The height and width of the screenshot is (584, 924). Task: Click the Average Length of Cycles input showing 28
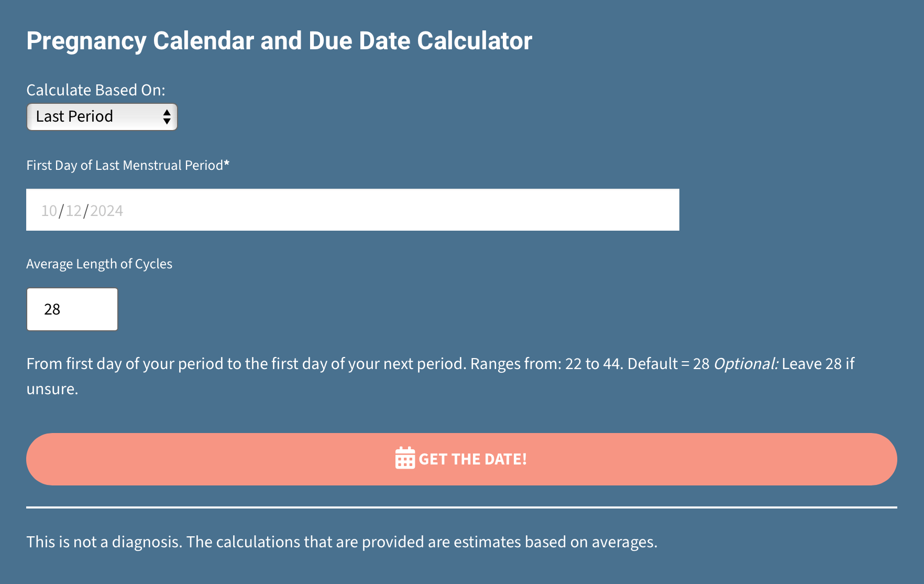coord(72,309)
